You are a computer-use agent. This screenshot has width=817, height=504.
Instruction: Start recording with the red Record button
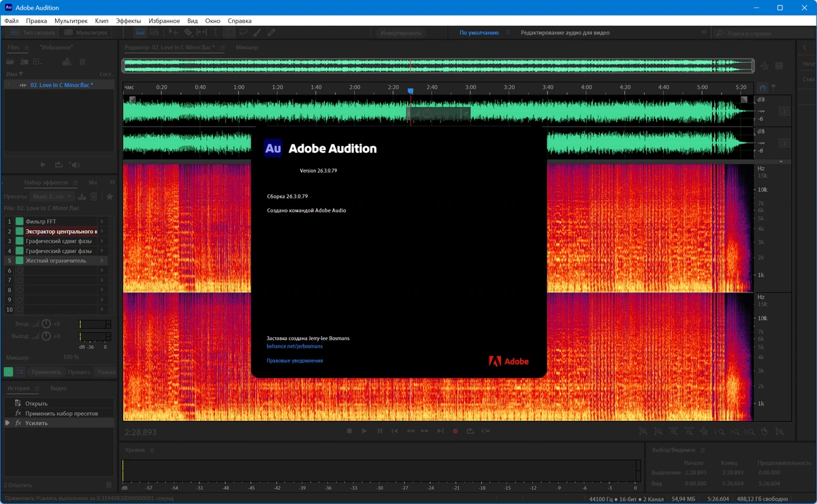455,431
